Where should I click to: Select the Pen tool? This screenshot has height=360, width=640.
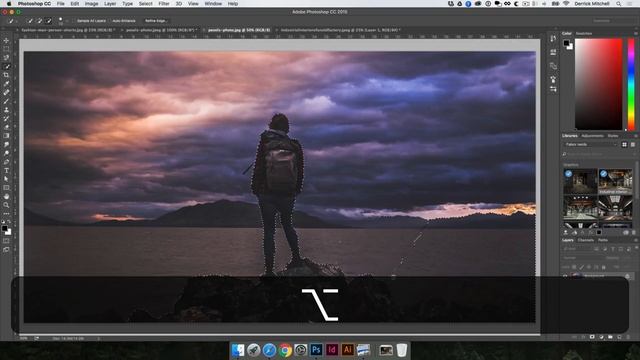tap(6, 162)
